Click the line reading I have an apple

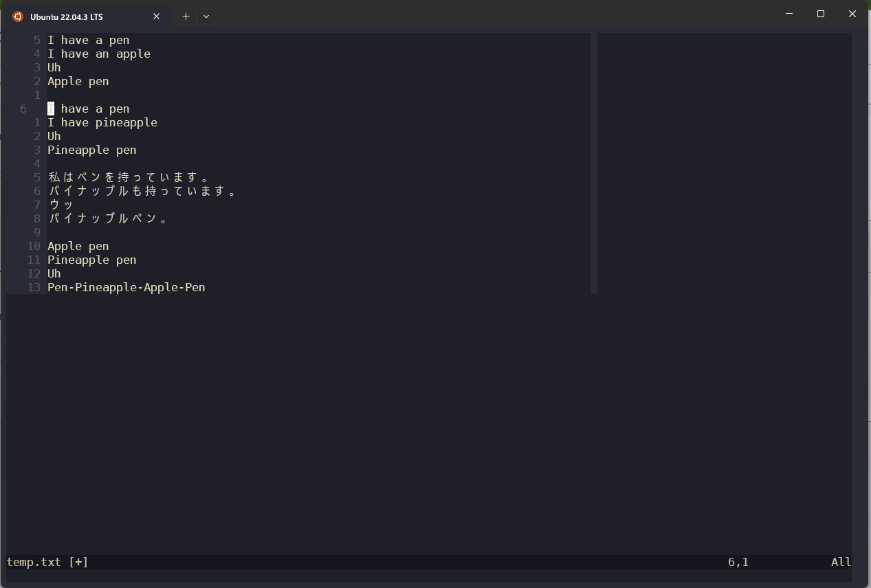pyautogui.click(x=99, y=54)
